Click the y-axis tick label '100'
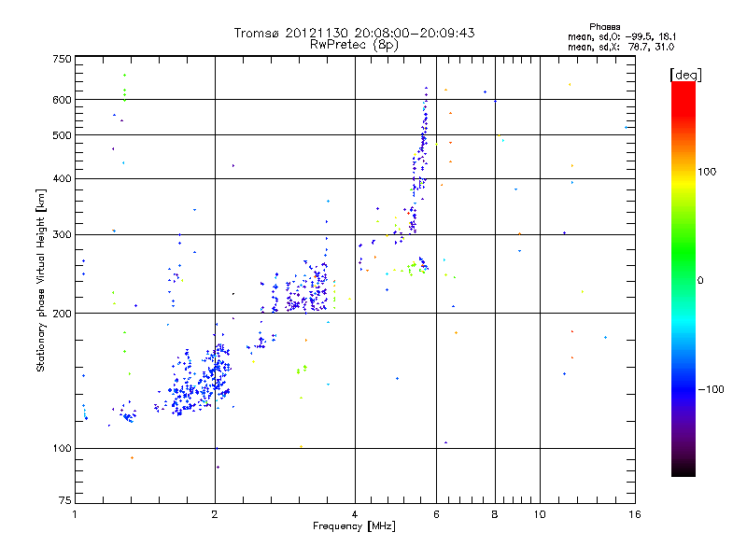747x560 pixels. (x=62, y=449)
